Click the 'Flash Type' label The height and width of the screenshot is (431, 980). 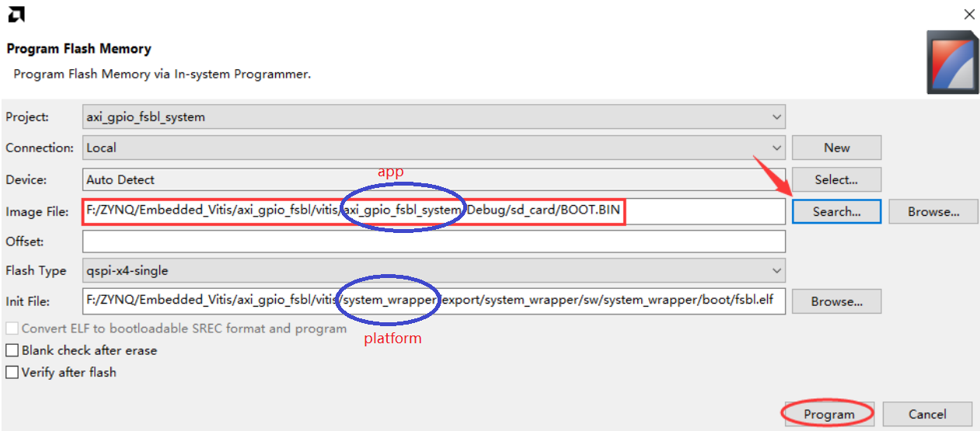(x=36, y=271)
